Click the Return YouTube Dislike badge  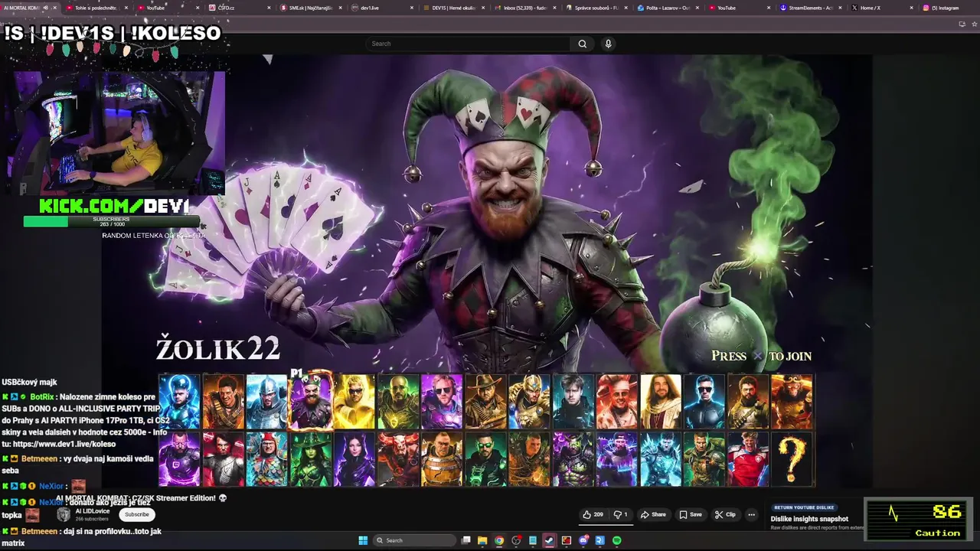[804, 507]
